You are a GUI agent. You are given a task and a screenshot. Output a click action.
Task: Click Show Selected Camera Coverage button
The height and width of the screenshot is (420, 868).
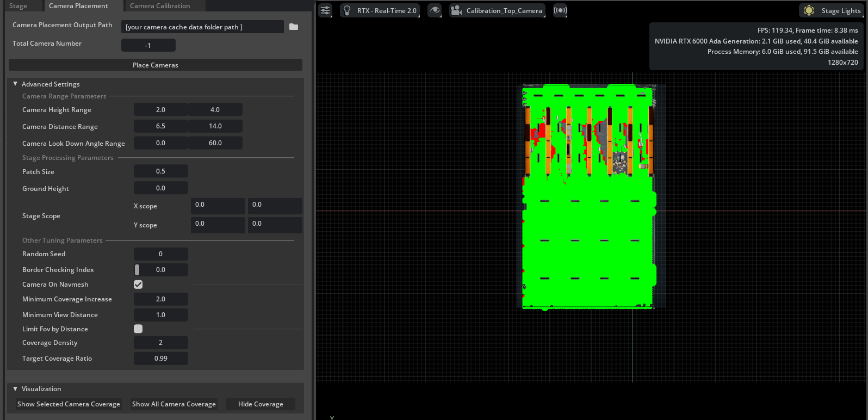[69, 404]
